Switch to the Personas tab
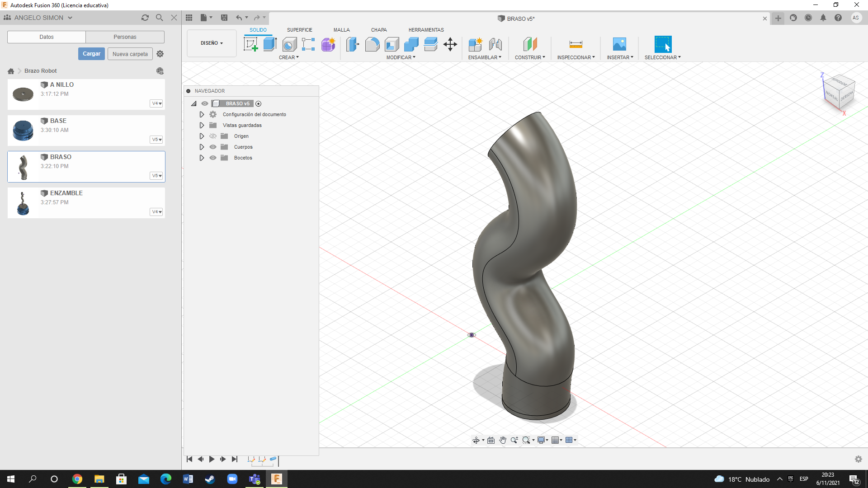 pos(125,37)
